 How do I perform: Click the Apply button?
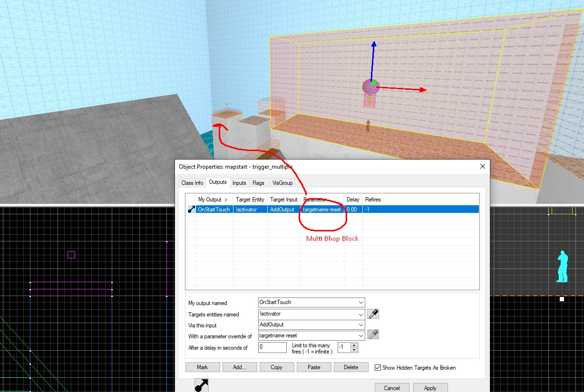point(430,388)
